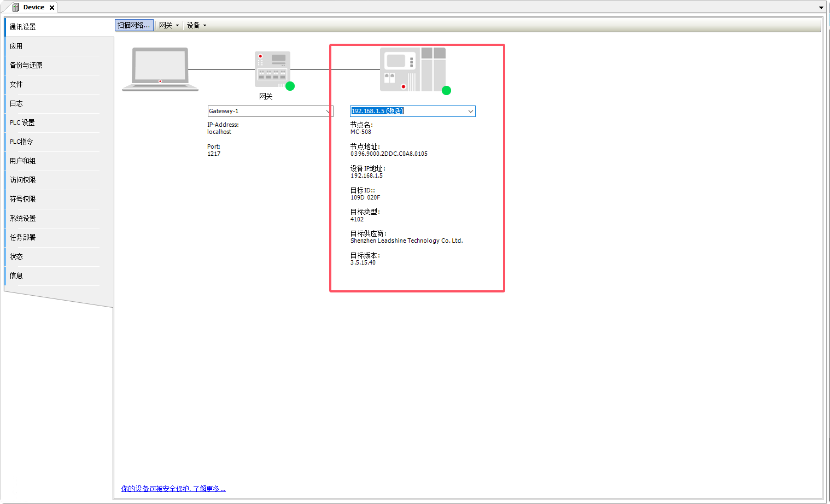
Task: Click the target type value 4102
Action: [x=357, y=219]
